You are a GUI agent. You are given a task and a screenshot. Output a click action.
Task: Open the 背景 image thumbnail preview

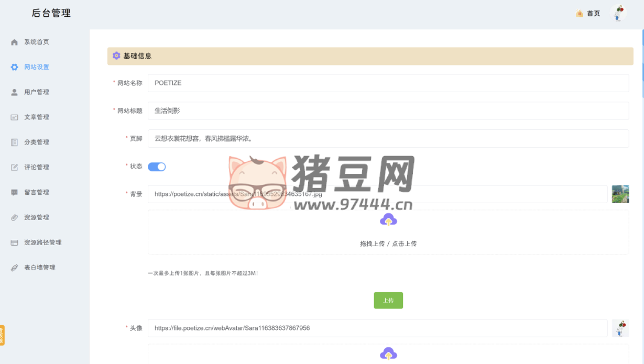[x=620, y=194]
